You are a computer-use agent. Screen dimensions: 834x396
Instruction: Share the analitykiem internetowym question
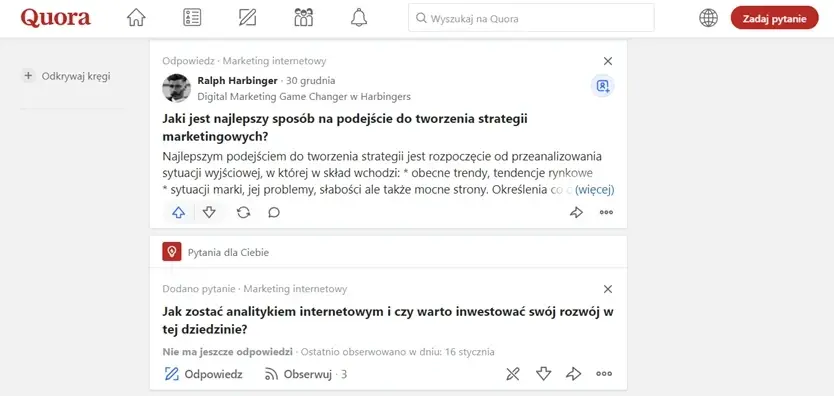point(573,374)
